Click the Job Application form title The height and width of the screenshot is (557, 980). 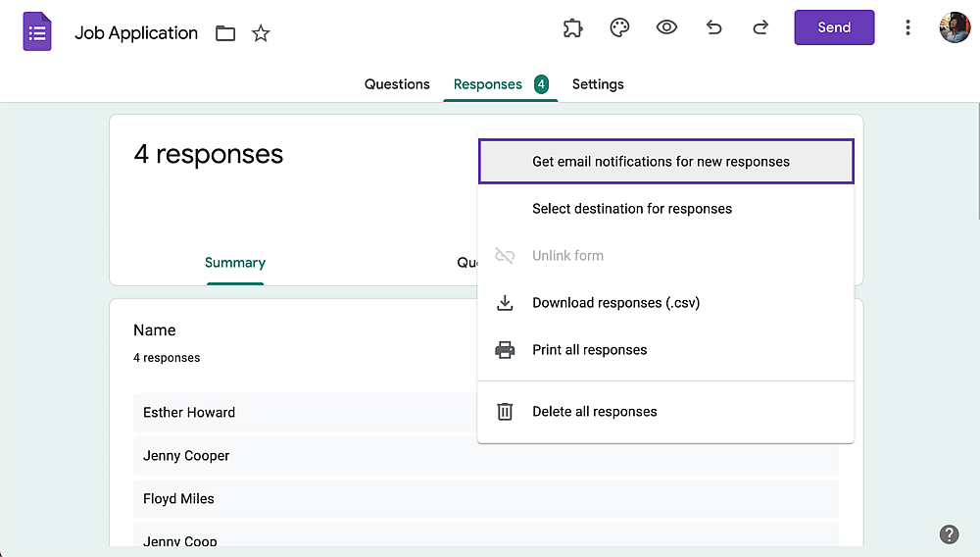[x=136, y=33]
